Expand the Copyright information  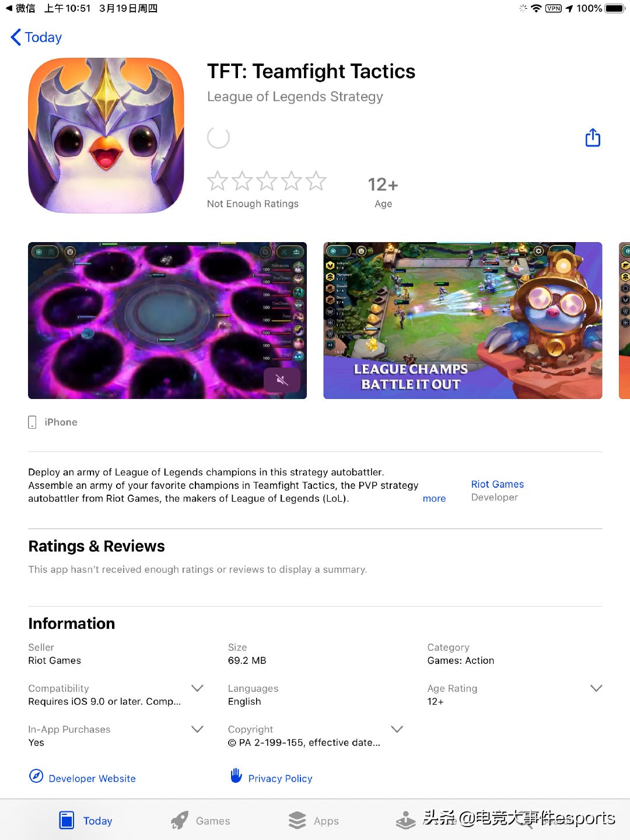coord(397,729)
